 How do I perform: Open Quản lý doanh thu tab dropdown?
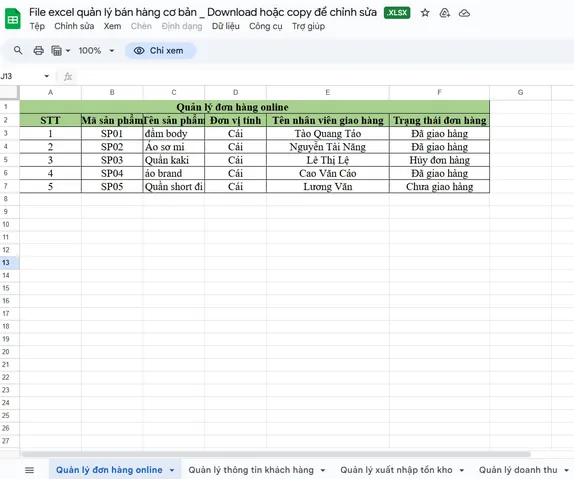pyautogui.click(x=566, y=470)
